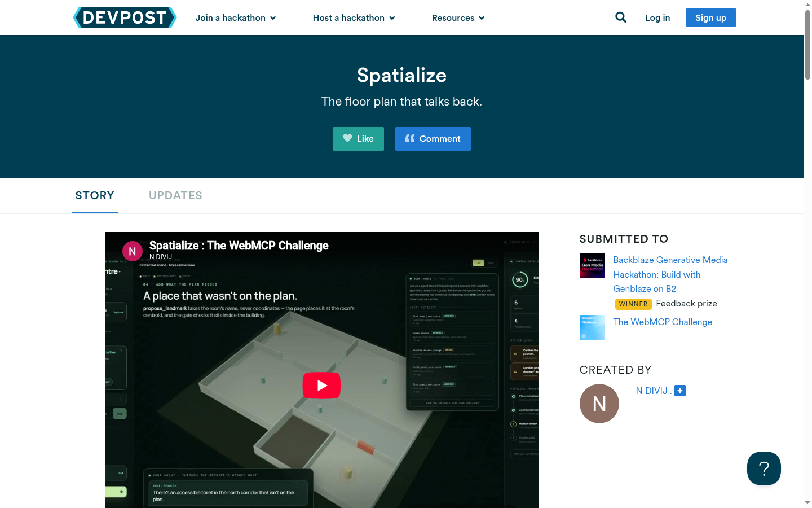Open the help question mark bubble

click(x=764, y=468)
